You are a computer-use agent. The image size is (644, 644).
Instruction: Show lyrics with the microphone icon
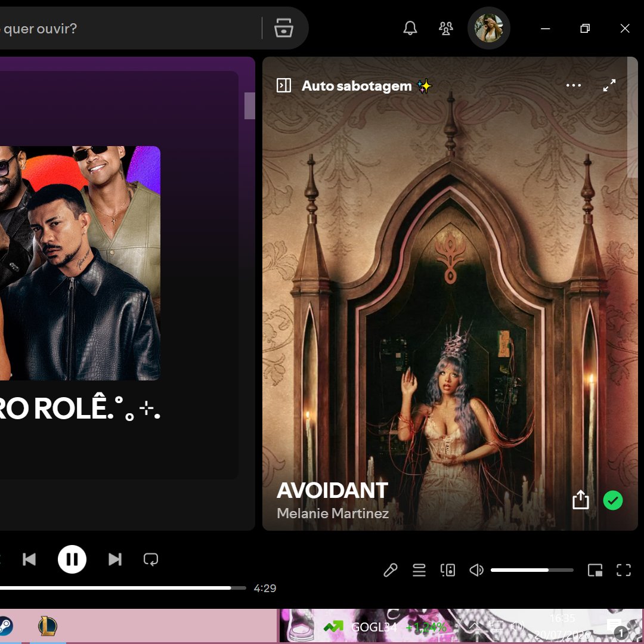pos(390,569)
